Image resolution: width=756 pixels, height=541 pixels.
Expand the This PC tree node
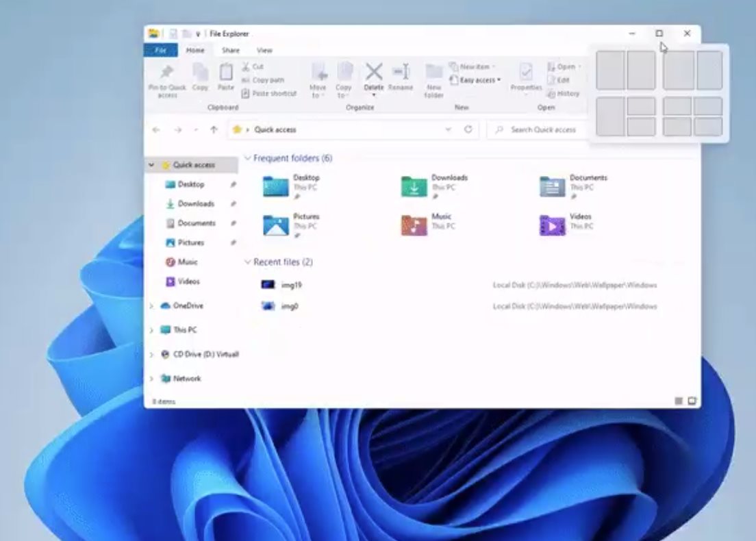click(x=151, y=330)
